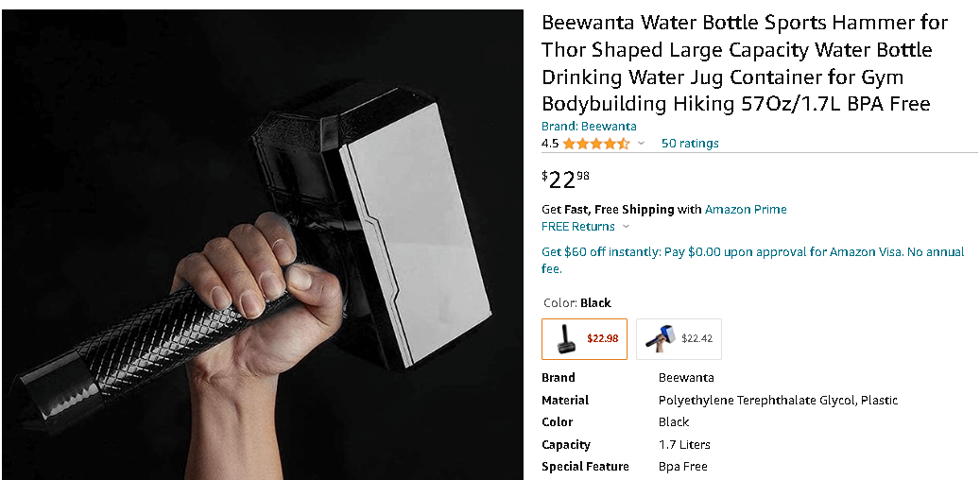Click the FREE Returns link
The image size is (980, 480).
[577, 227]
